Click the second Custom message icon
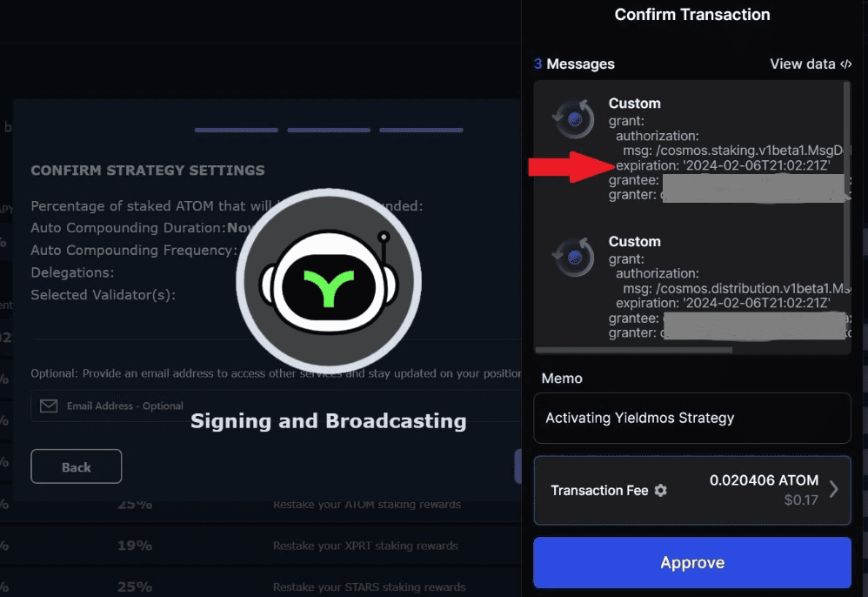This screenshot has height=597, width=868. point(574,257)
